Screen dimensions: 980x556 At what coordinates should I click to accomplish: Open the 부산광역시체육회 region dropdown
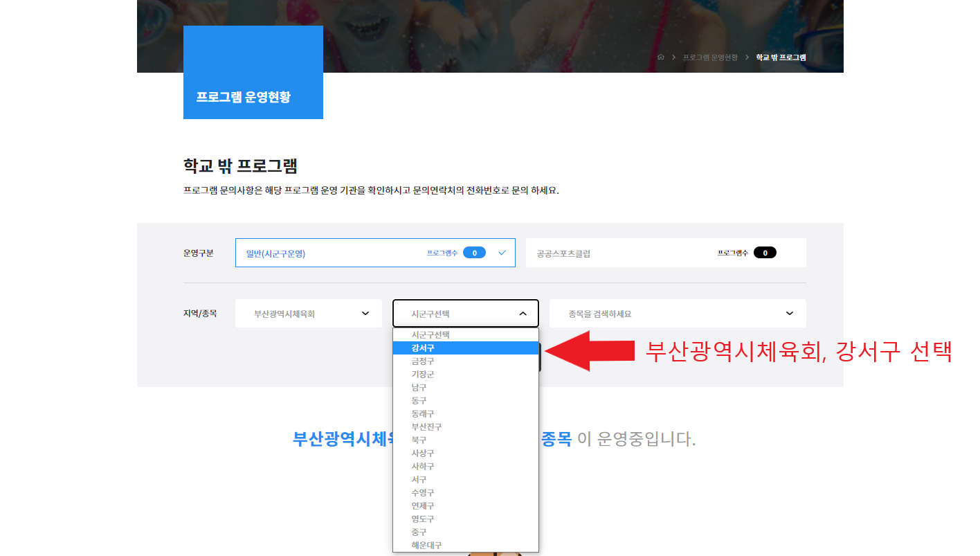click(309, 314)
